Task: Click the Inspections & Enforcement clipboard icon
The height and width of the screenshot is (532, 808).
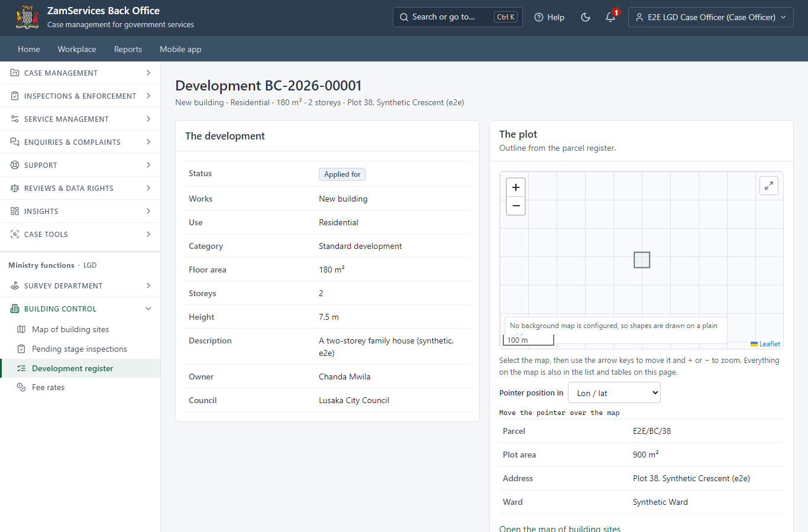Action: 15,96
